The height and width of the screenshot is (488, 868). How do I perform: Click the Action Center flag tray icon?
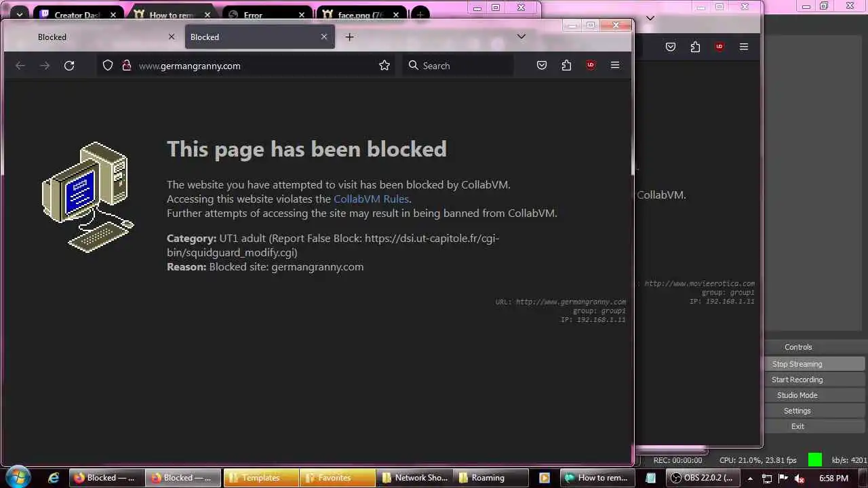[783, 479]
